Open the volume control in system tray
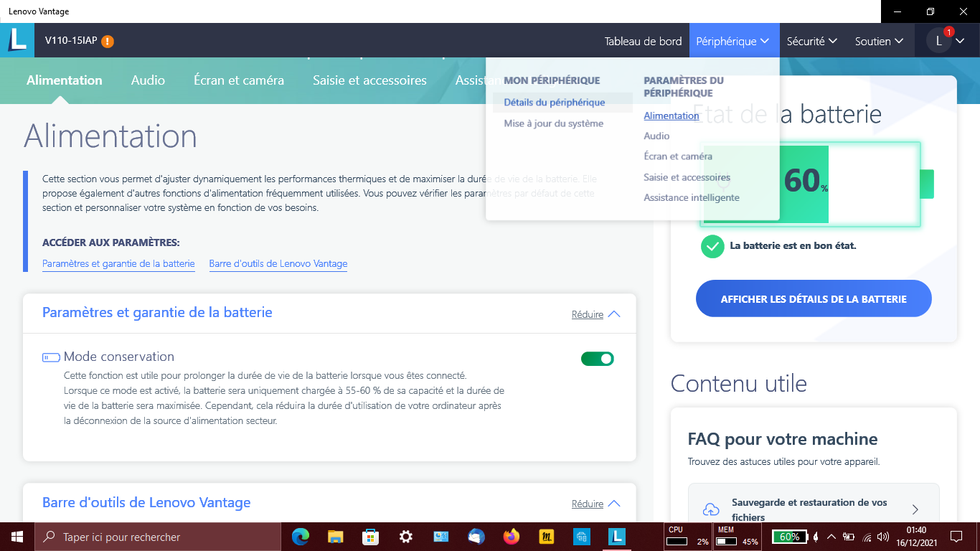The image size is (980, 551). 883,537
